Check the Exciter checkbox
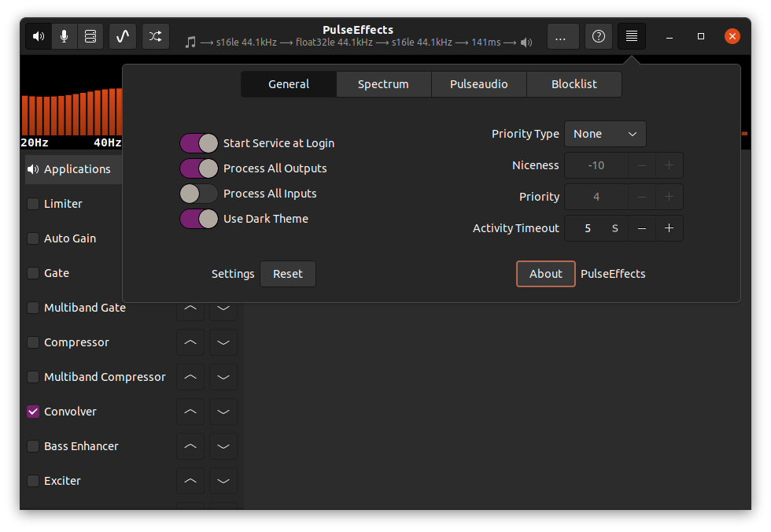 33,481
